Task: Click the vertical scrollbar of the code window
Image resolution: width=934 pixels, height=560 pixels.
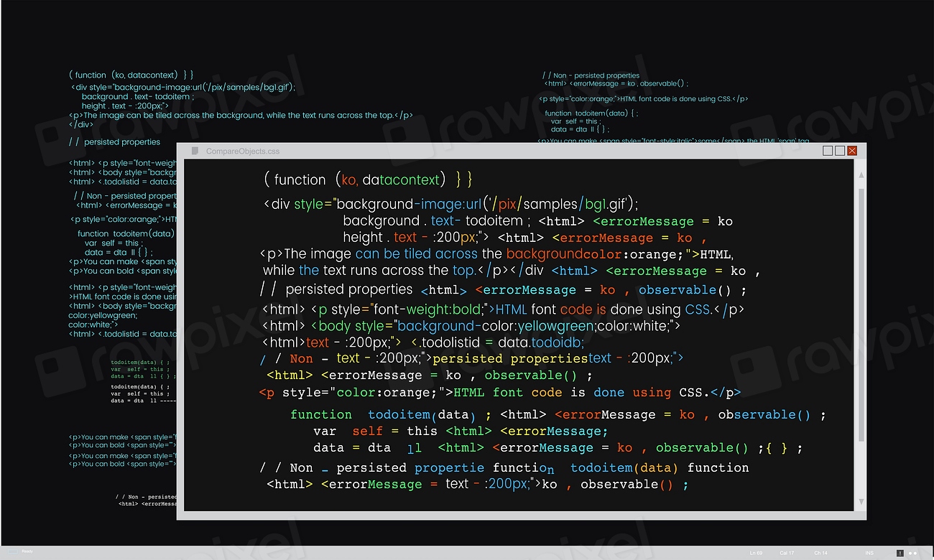Action: click(861, 316)
